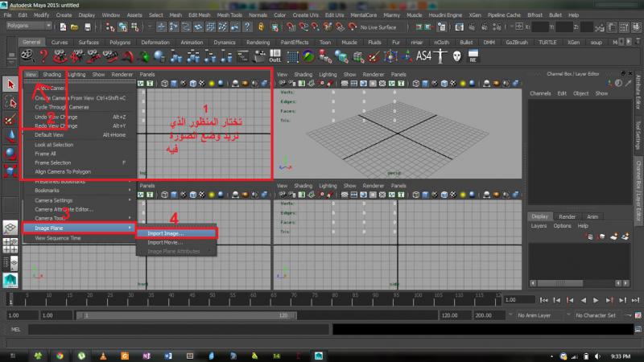Open Chrome from the Windows taskbar
This screenshot has width=644, height=362.
[x=60, y=356]
